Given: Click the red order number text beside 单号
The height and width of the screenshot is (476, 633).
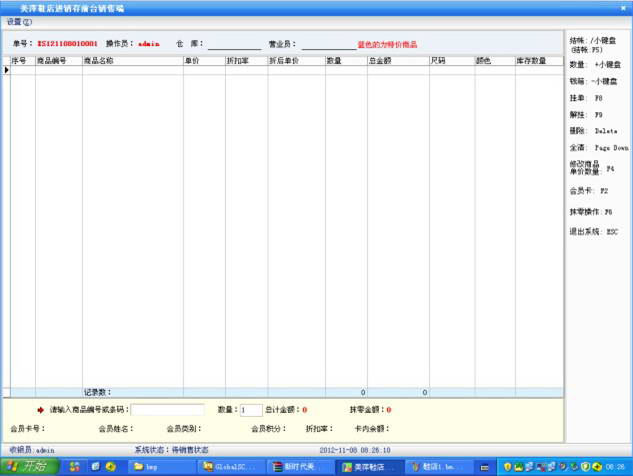Looking at the screenshot, I should click(67, 44).
